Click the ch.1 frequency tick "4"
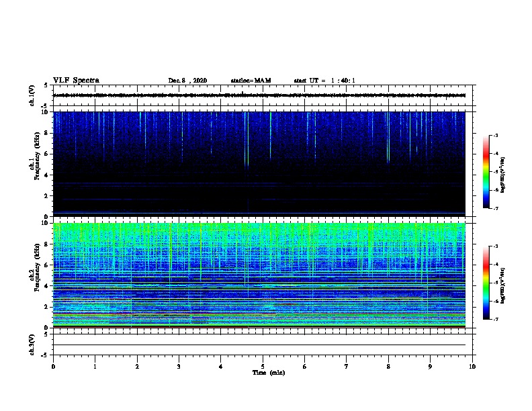The image size is (532, 411). 46,175
